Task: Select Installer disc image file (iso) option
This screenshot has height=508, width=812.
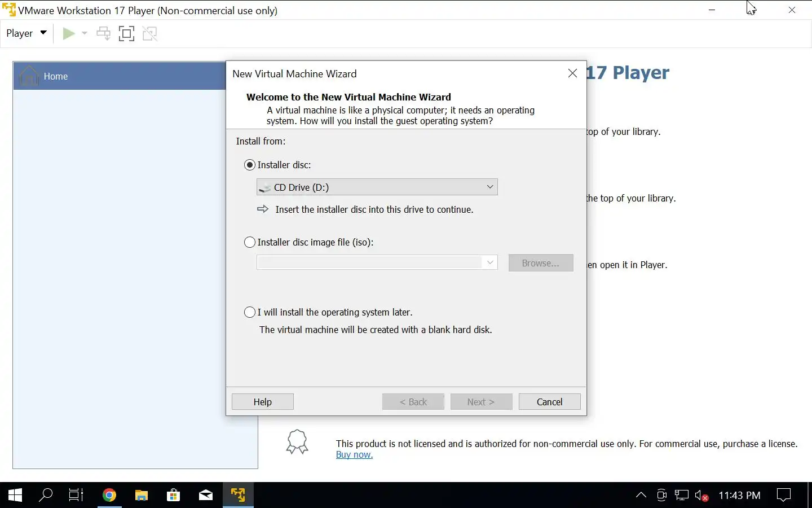Action: [249, 242]
